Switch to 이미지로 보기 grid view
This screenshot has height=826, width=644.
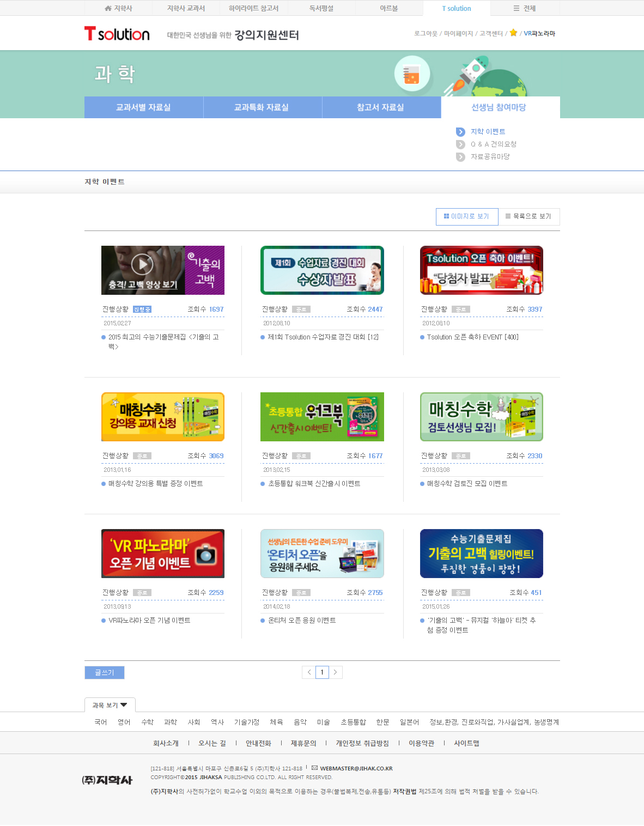[x=467, y=216]
